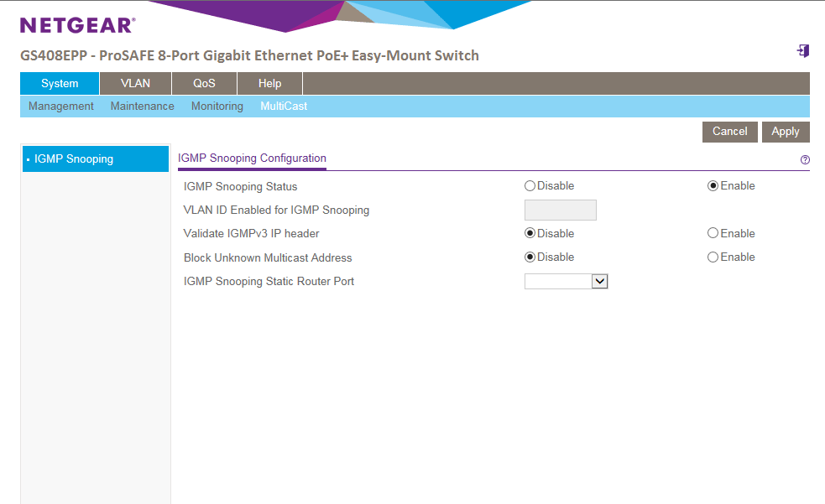This screenshot has height=504, width=825.
Task: Click the VLAN ID for IGMP Snooping field
Action: click(560, 210)
